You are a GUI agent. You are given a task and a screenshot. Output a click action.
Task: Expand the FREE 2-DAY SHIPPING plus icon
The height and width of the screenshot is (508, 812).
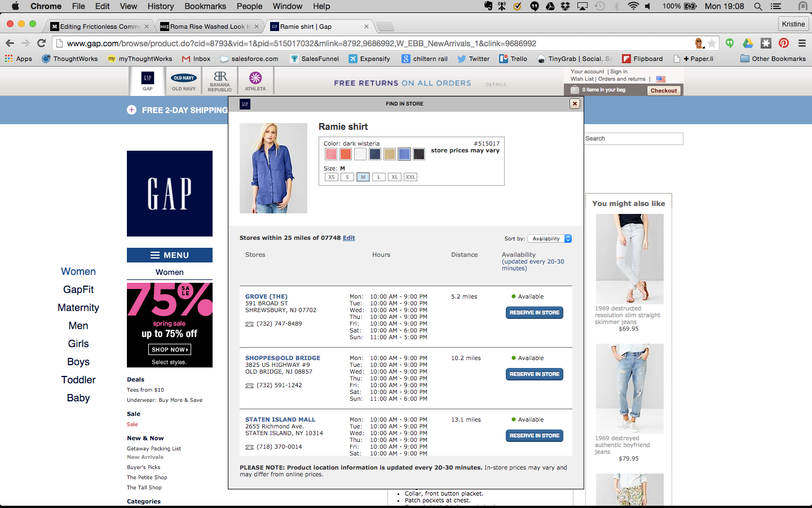click(131, 110)
